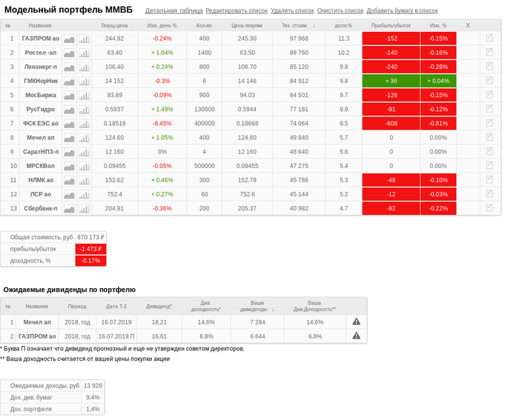Open area chart icon for ГАЗПРОМ ао

tap(70, 39)
